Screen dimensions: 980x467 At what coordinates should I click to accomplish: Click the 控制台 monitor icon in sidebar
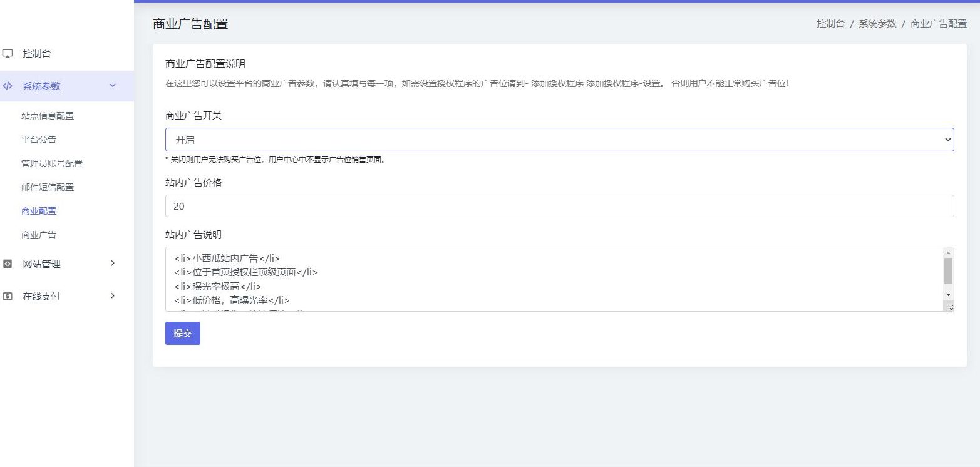(8, 54)
